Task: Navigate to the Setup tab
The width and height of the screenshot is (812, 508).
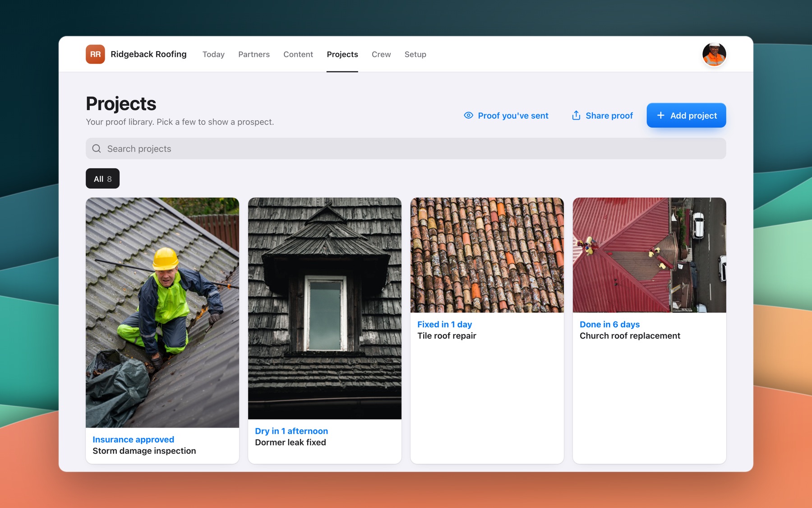Action: (415, 54)
